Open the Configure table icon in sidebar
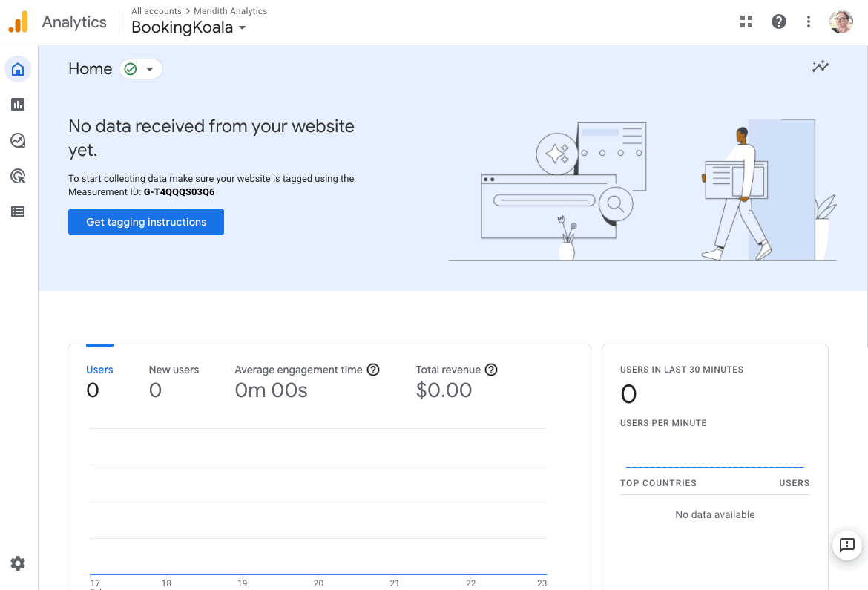This screenshot has width=868, height=590. [x=18, y=212]
